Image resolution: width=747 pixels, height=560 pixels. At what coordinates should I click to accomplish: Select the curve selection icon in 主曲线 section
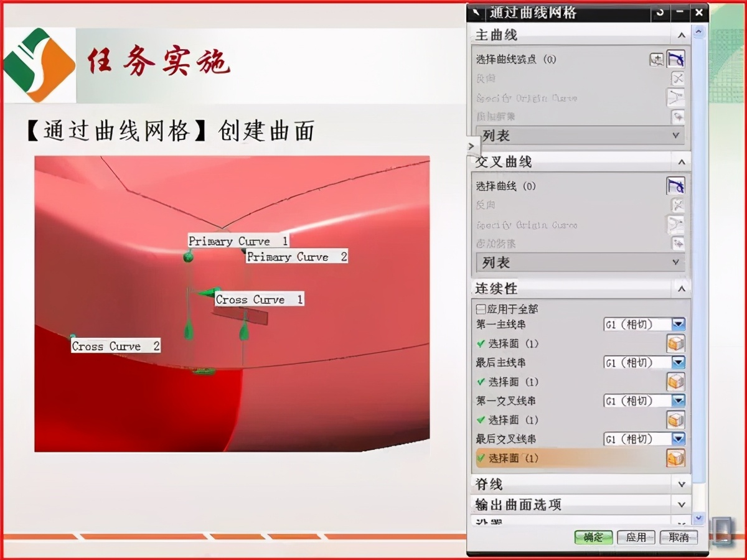[x=677, y=59]
